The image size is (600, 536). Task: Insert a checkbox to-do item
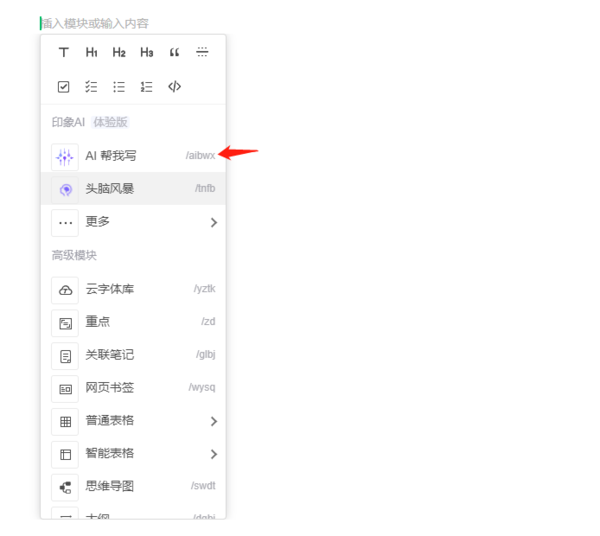(64, 87)
